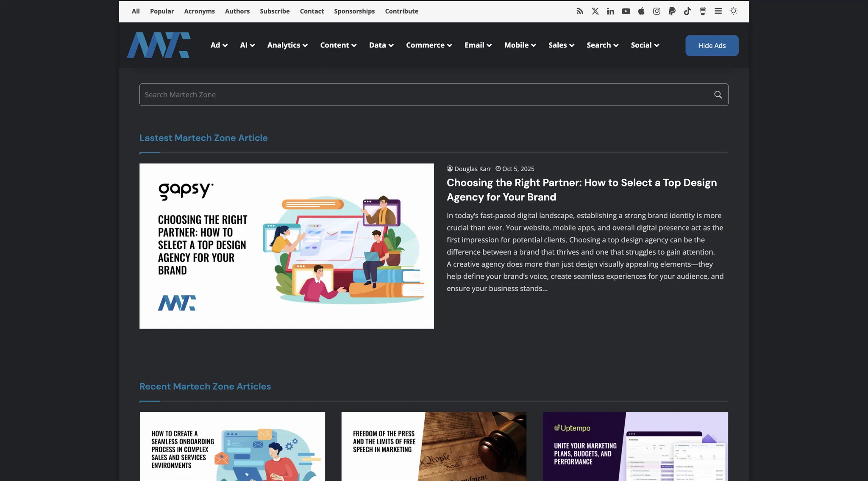Click the Apple icon in top bar
This screenshot has height=481, width=868.
[641, 11]
